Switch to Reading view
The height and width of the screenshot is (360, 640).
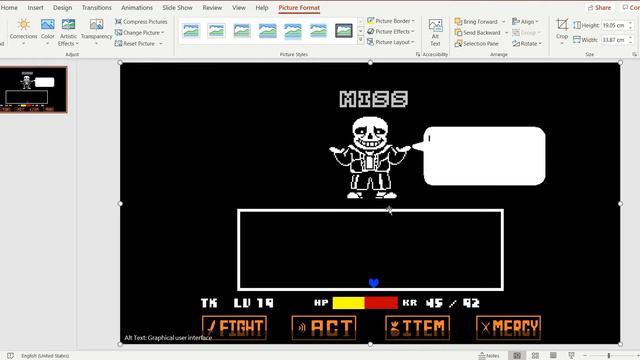pos(553,356)
